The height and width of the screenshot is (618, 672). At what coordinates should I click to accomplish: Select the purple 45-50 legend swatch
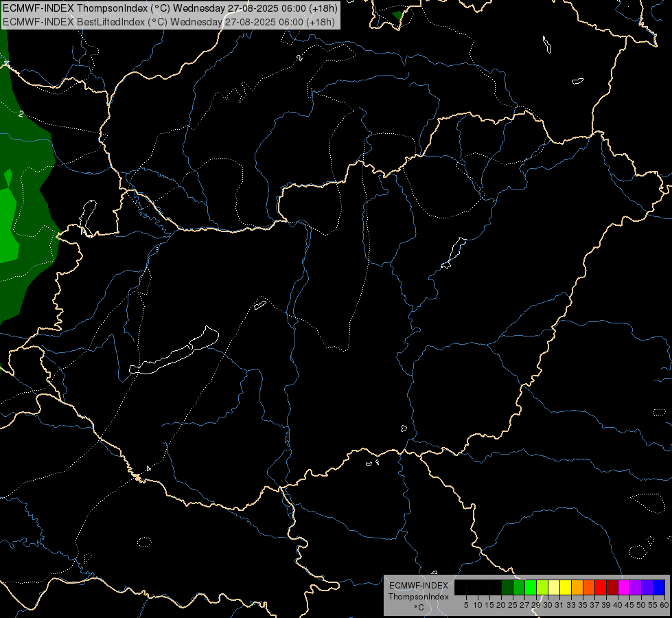pos(636,587)
